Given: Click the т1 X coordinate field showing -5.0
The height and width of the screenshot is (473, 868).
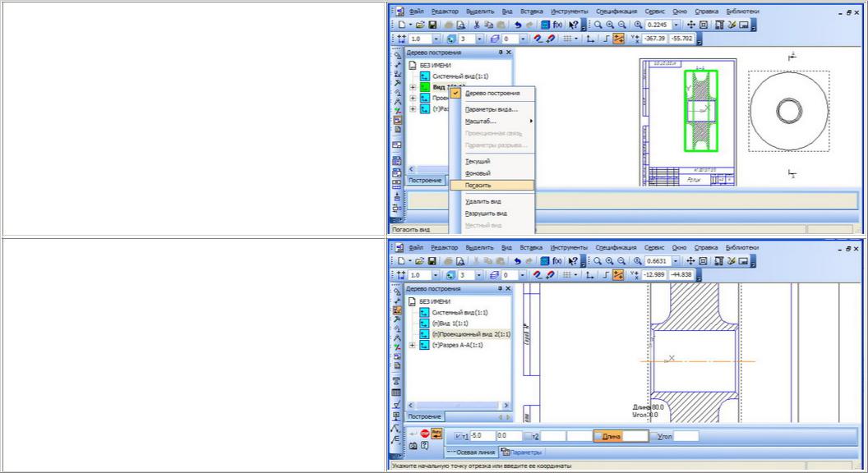Looking at the screenshot, I should [482, 436].
